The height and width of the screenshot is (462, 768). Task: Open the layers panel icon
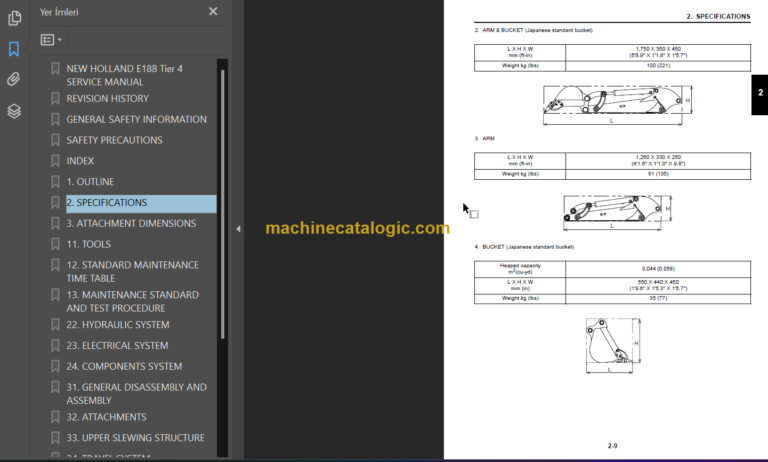tap(14, 111)
